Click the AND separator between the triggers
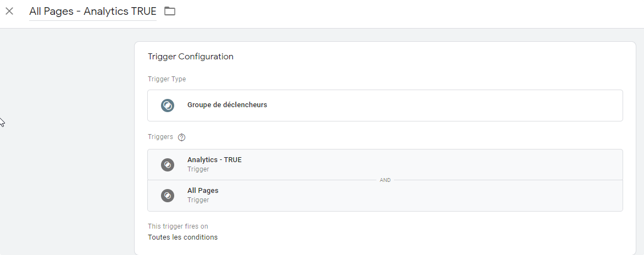Image resolution: width=644 pixels, height=255 pixels. click(x=385, y=180)
